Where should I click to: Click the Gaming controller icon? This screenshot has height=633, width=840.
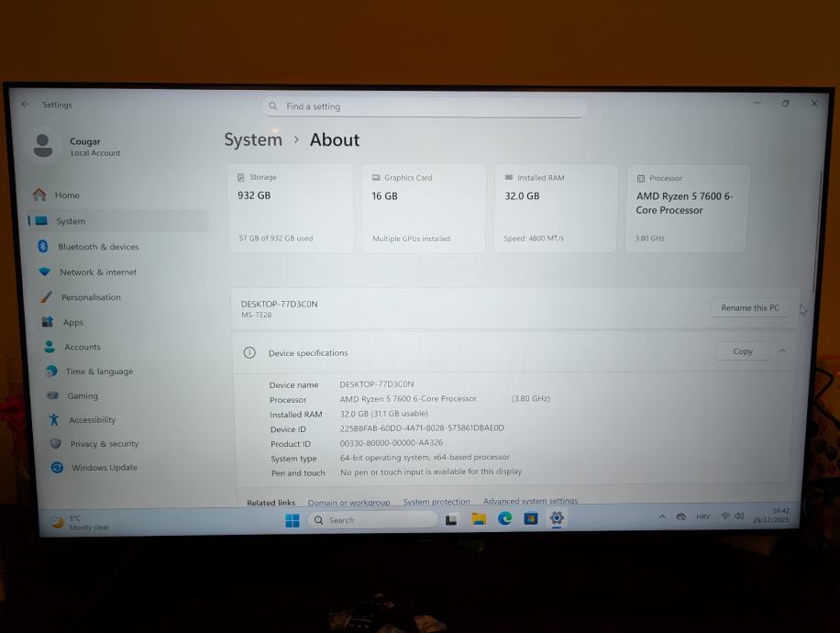click(52, 395)
